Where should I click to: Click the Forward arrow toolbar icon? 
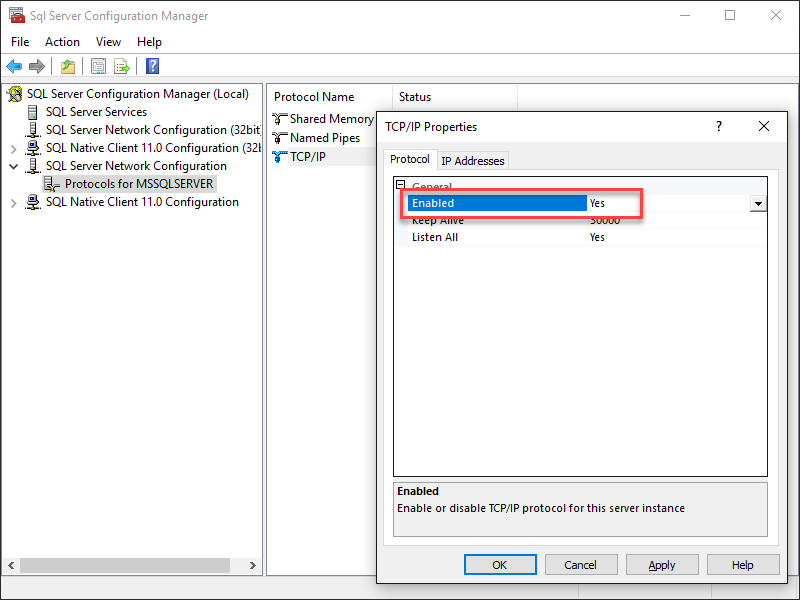coord(37,66)
